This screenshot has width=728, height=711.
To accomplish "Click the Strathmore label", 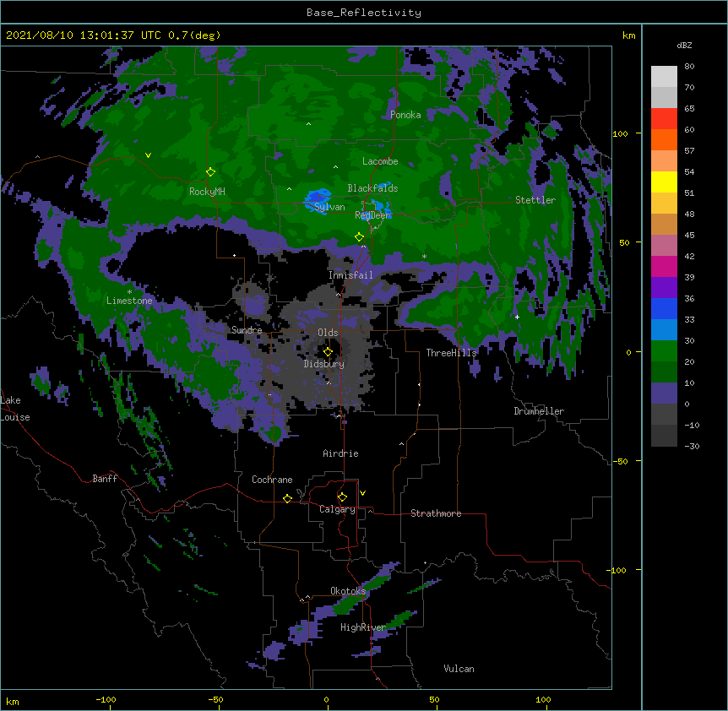I will coord(436,513).
